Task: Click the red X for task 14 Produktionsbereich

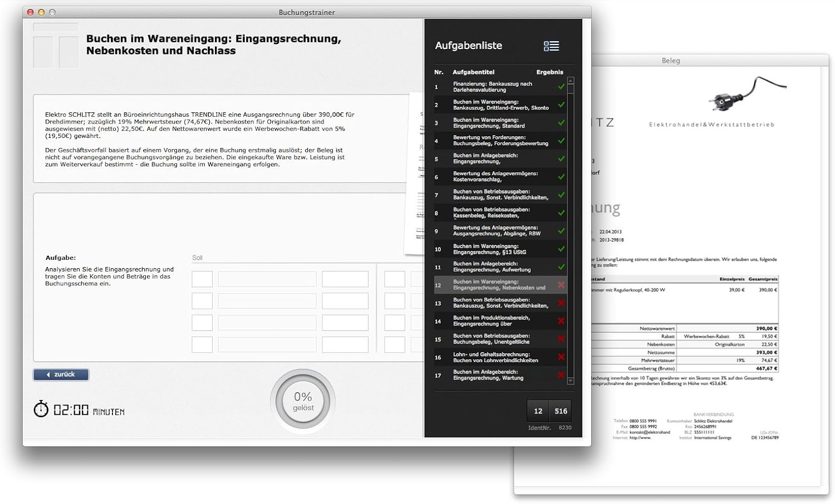Action: pyautogui.click(x=562, y=321)
